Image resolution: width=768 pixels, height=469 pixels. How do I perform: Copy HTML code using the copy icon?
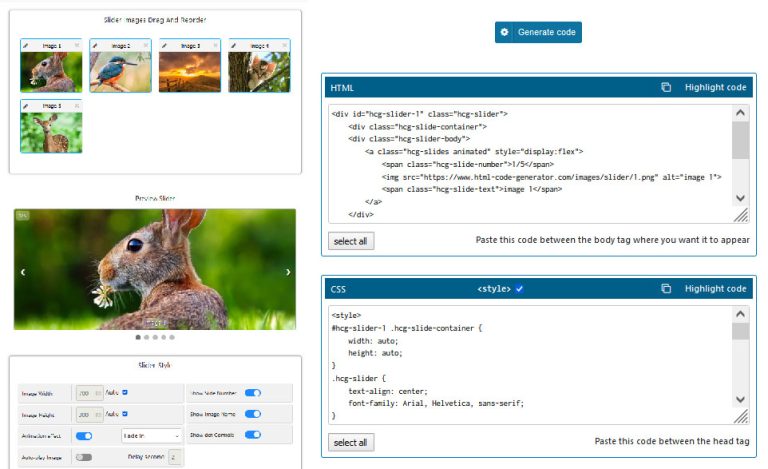click(666, 87)
